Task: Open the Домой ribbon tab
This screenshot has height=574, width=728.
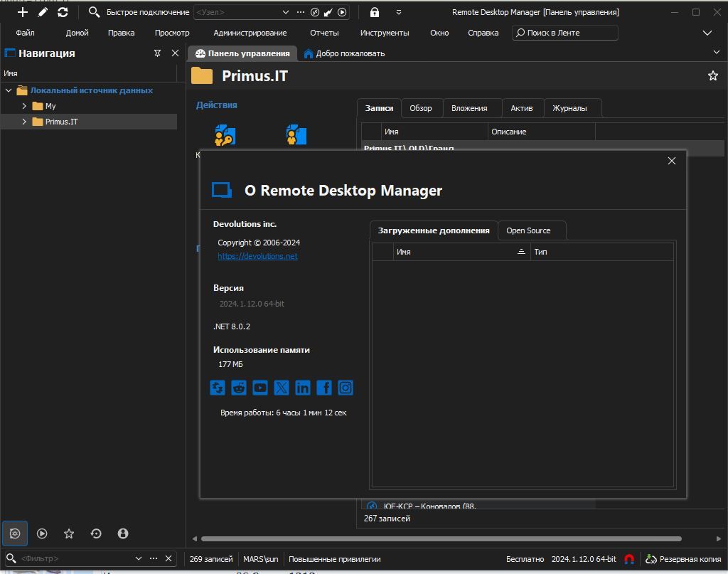Action: point(77,33)
